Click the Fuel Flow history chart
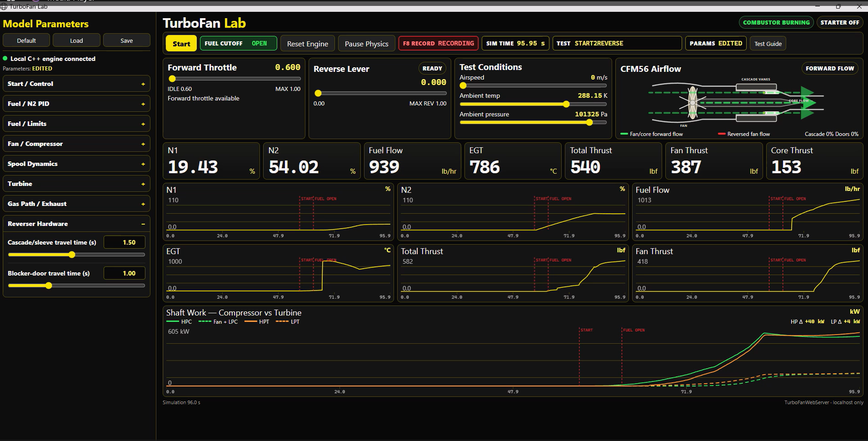Screen dimensions: 868x441 (x=748, y=212)
